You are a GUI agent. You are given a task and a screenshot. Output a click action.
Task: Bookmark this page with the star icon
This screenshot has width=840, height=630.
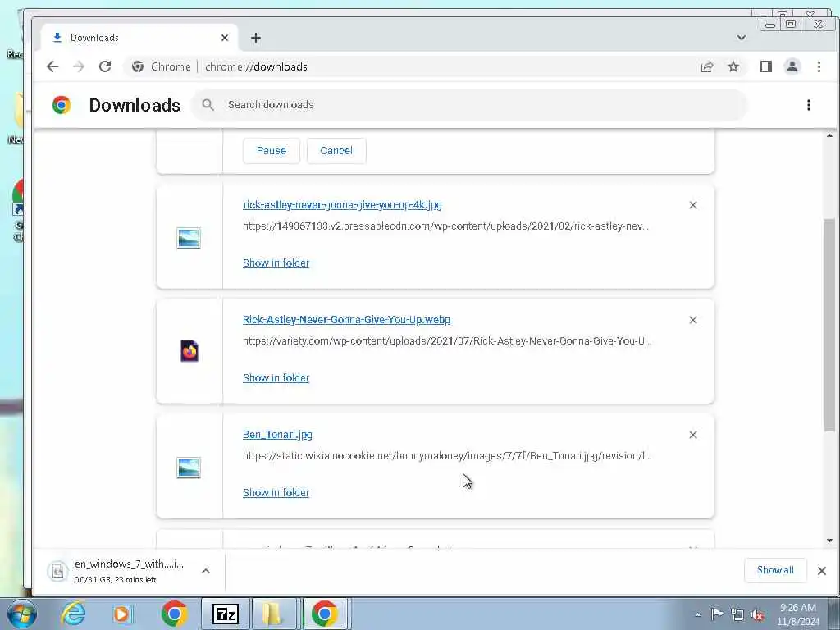[733, 66]
